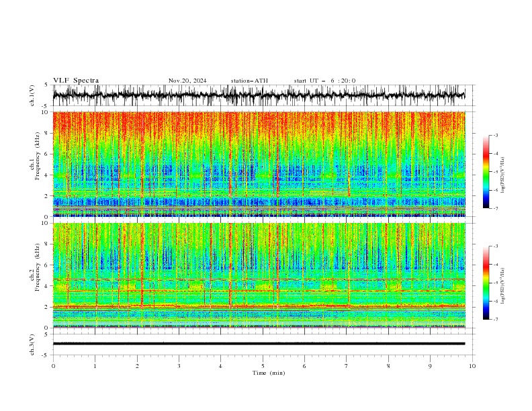Screen dimensions: 532x411
Task: Click the "-5" tick on the ch.1(V) axis
Action: [x=45, y=106]
